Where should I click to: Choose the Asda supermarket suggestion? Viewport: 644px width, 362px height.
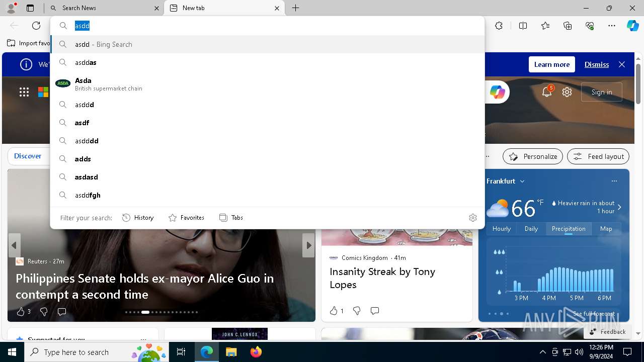coord(267,84)
